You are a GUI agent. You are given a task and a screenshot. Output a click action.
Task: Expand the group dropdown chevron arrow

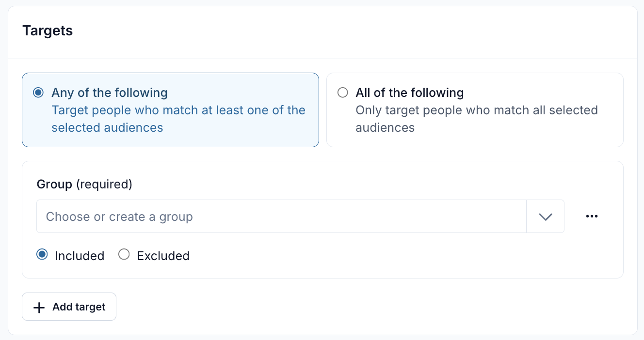coord(546,216)
